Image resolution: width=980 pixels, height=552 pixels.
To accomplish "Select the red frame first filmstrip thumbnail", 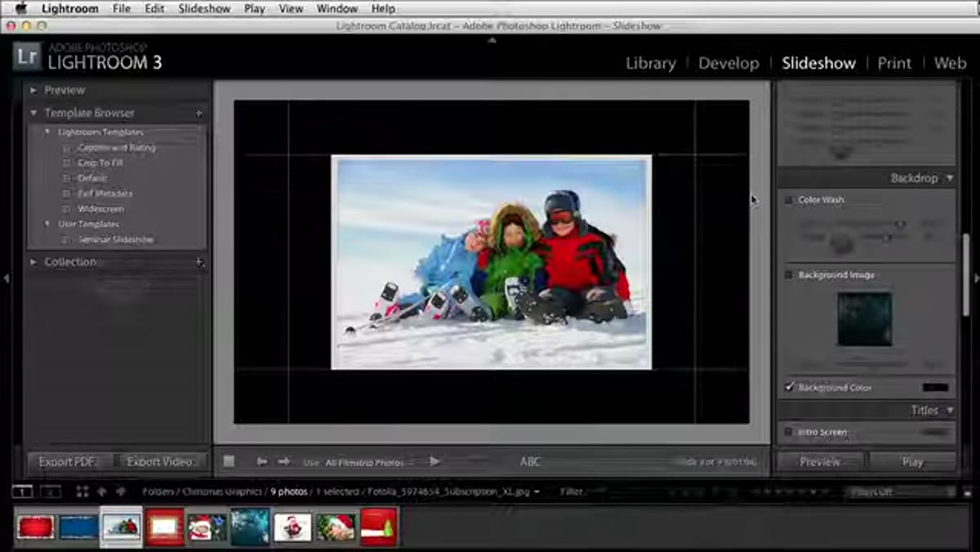I will pos(35,527).
